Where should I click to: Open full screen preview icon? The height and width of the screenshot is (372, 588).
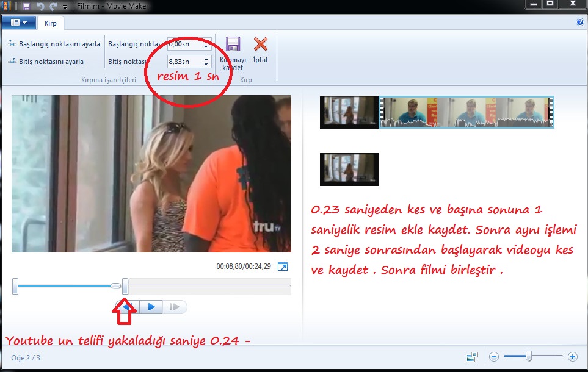click(x=282, y=266)
